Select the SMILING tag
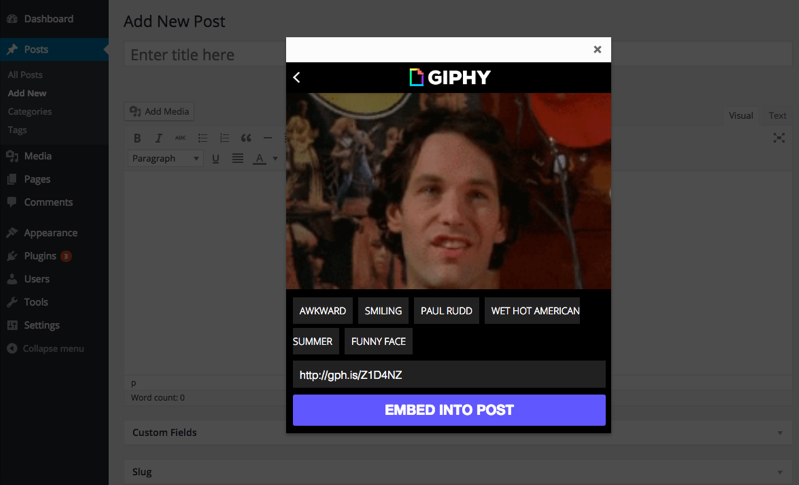This screenshot has width=799, height=485. (x=383, y=311)
